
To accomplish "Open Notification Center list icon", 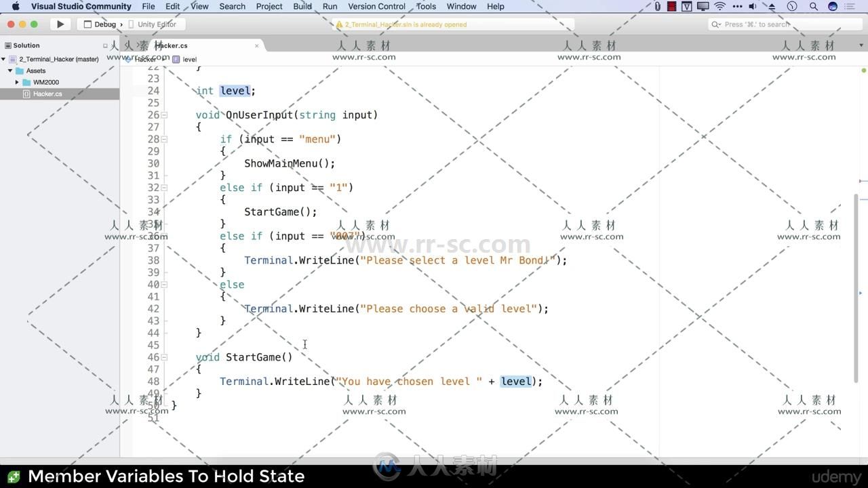I will point(850,6).
